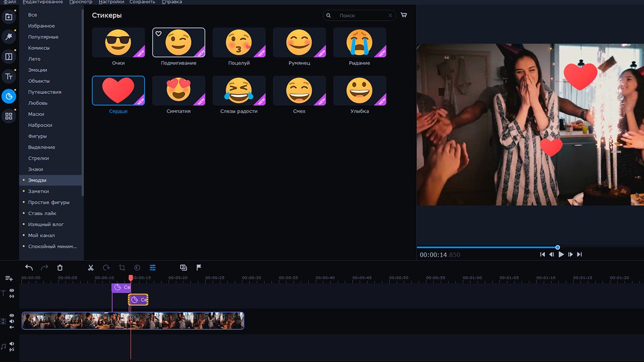Open the Редактирование menu
The height and width of the screenshot is (362, 644).
43,2
